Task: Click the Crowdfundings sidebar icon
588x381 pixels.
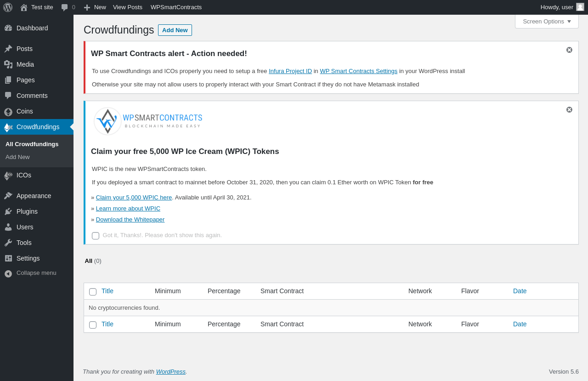Action: (8, 127)
